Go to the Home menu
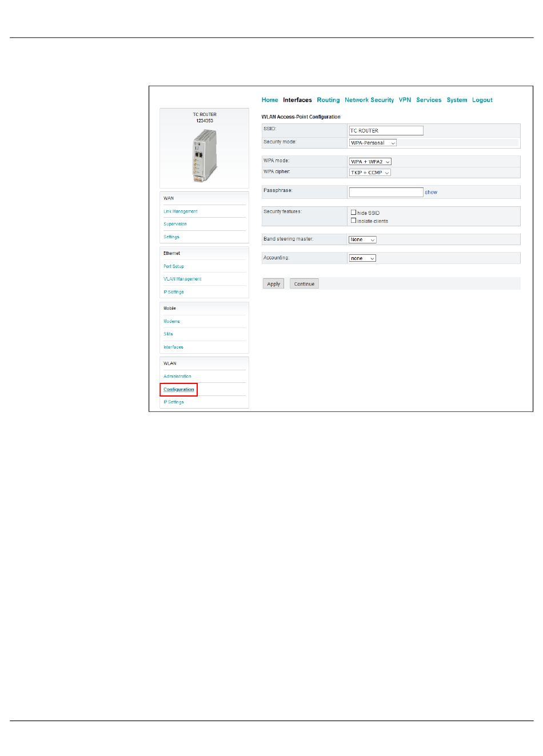The width and height of the screenshot is (543, 756). [270, 100]
